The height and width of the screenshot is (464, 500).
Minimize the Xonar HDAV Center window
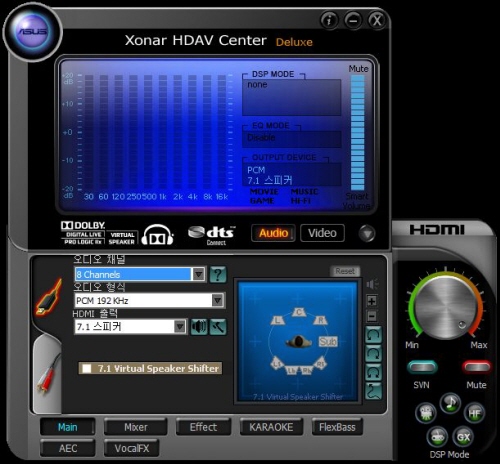pos(353,20)
